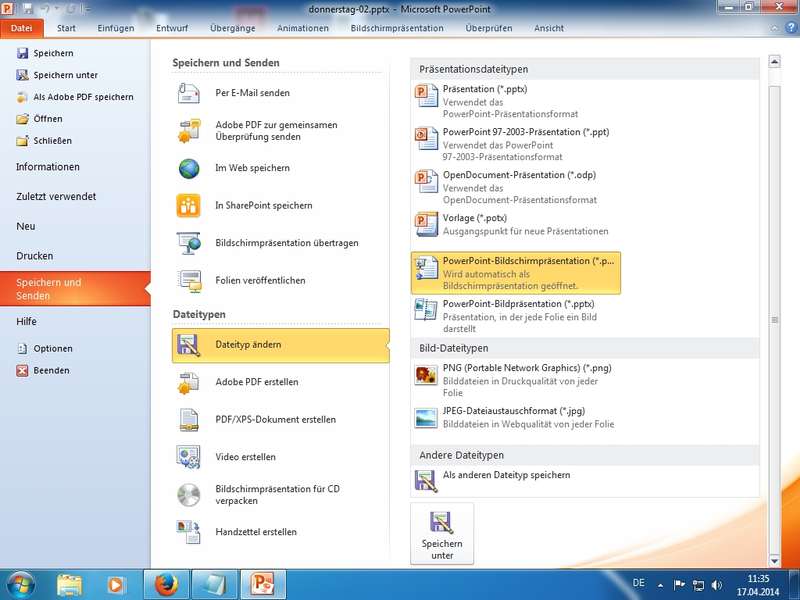
Task: Select the Adobe PDF erstellen icon
Action: 189,382
